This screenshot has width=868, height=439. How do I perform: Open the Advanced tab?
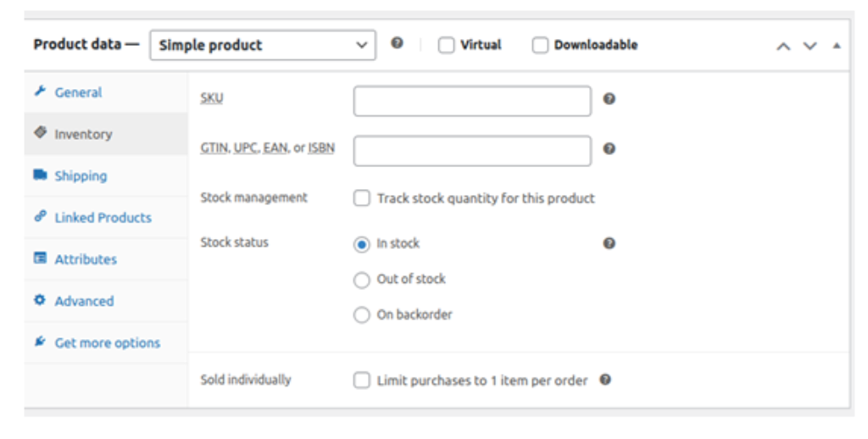[106, 301]
